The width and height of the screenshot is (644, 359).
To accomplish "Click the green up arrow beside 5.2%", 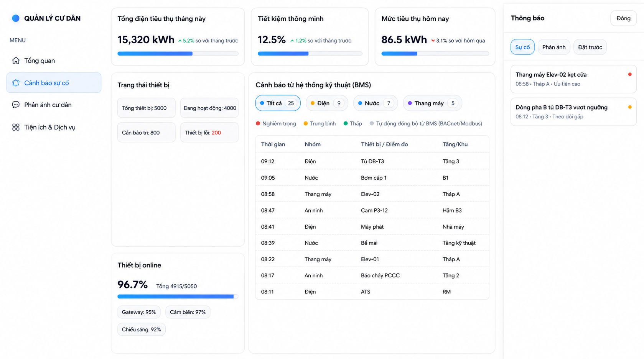I will (x=180, y=41).
